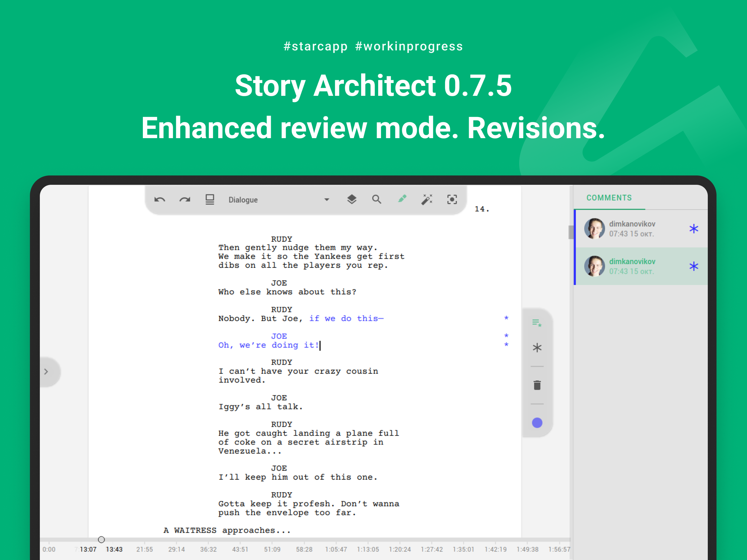Switch to the Comments tab

tap(609, 198)
